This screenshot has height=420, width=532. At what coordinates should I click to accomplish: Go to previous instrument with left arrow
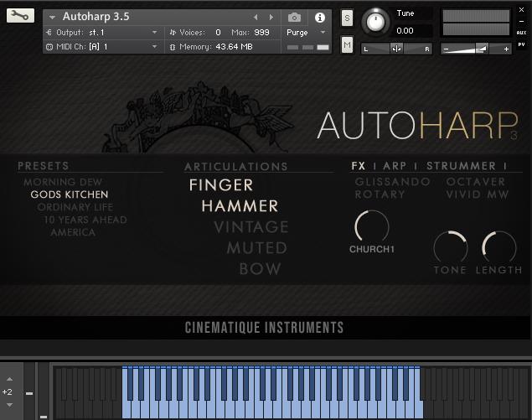pos(256,17)
